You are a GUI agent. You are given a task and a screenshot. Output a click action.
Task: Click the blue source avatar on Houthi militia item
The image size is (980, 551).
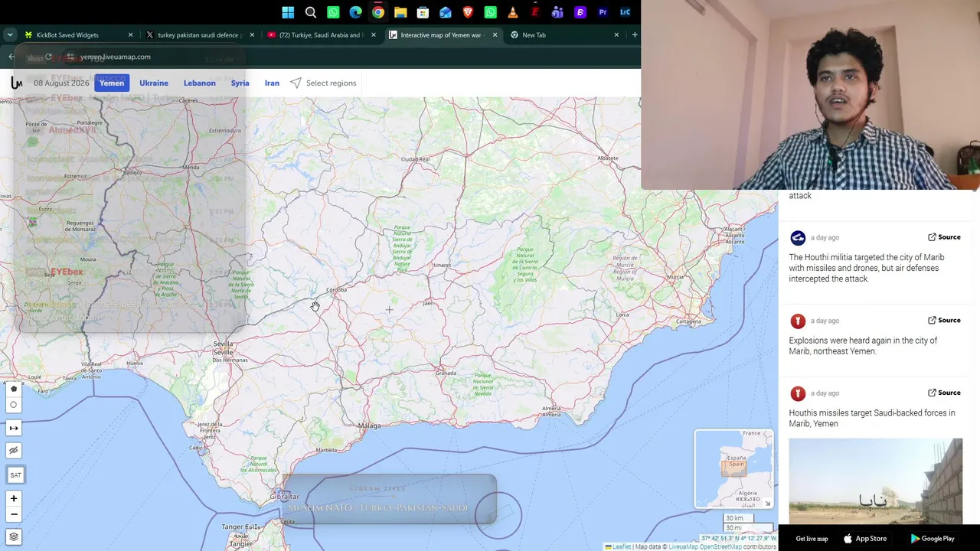click(798, 238)
